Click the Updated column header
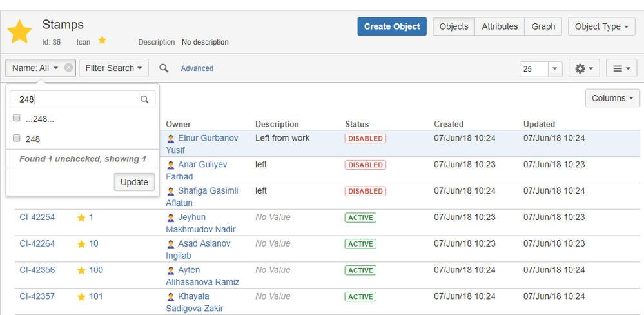Viewport: 644px width, 315px height. (x=540, y=124)
